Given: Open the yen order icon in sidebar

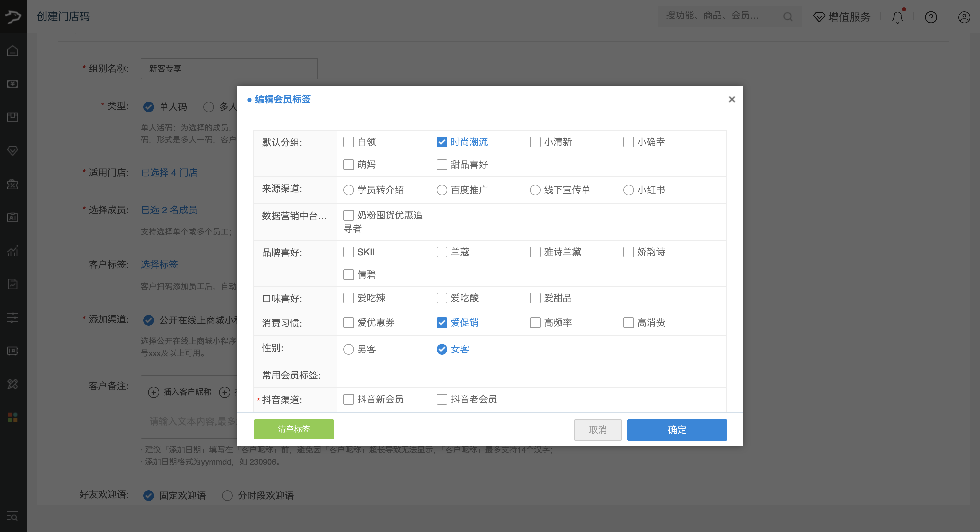Looking at the screenshot, I should 13,84.
